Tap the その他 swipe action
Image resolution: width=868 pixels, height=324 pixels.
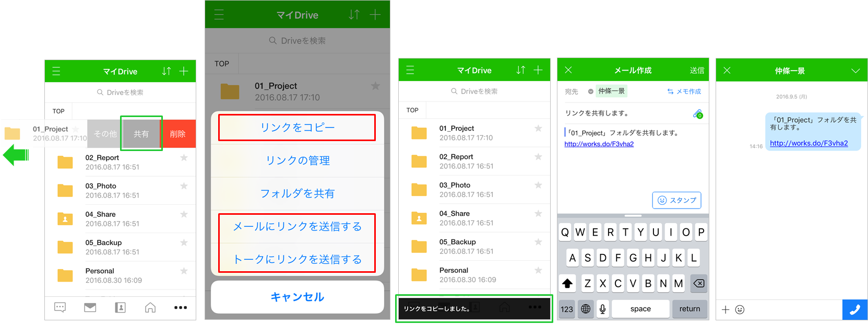(105, 134)
